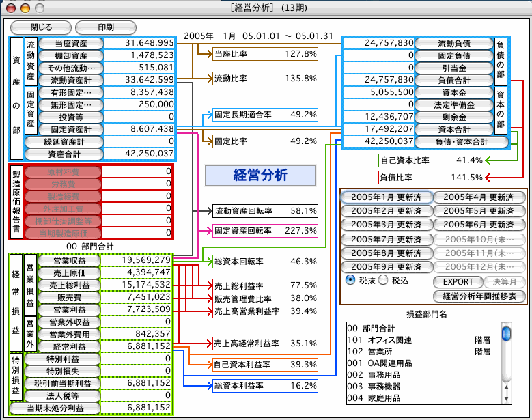Click the 当座資産 account button
This screenshot has height=420, width=532.
coord(71,43)
